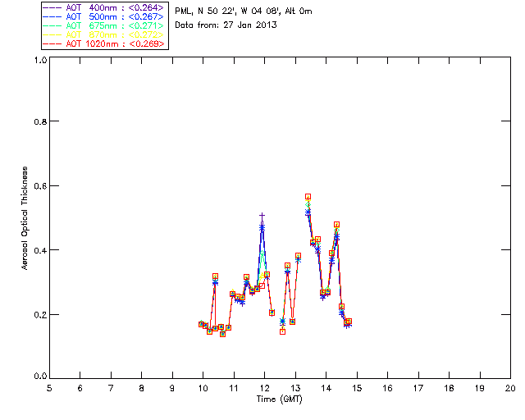Viewport: 525px width, 420px height.
Task: Click the y-axis value 1.0
Action: (40, 60)
